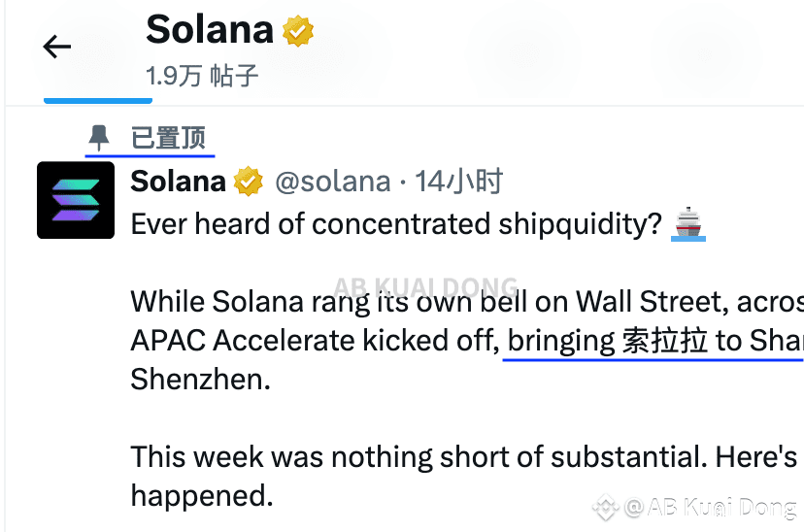Click the 1.9万 帖子 post count

pos(202,76)
